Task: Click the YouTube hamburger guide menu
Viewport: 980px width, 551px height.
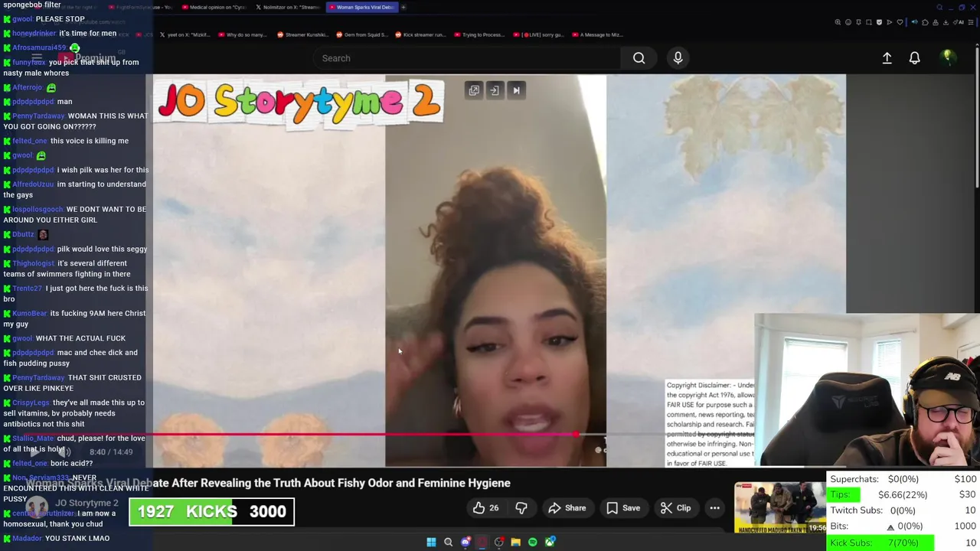Action: [36, 58]
